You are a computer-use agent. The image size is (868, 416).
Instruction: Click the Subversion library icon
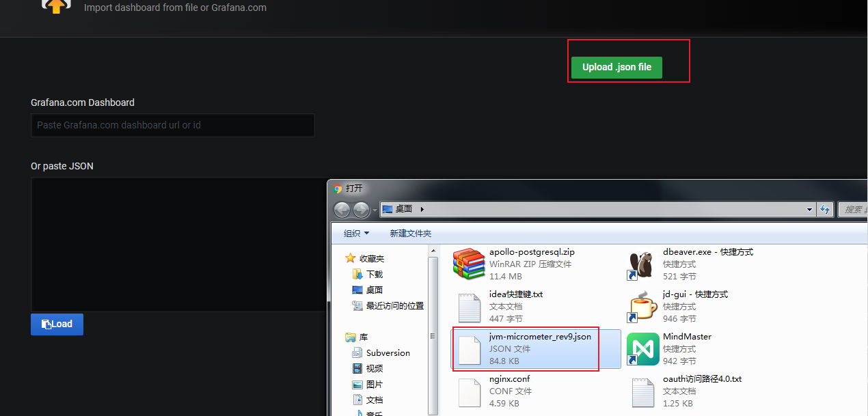357,352
